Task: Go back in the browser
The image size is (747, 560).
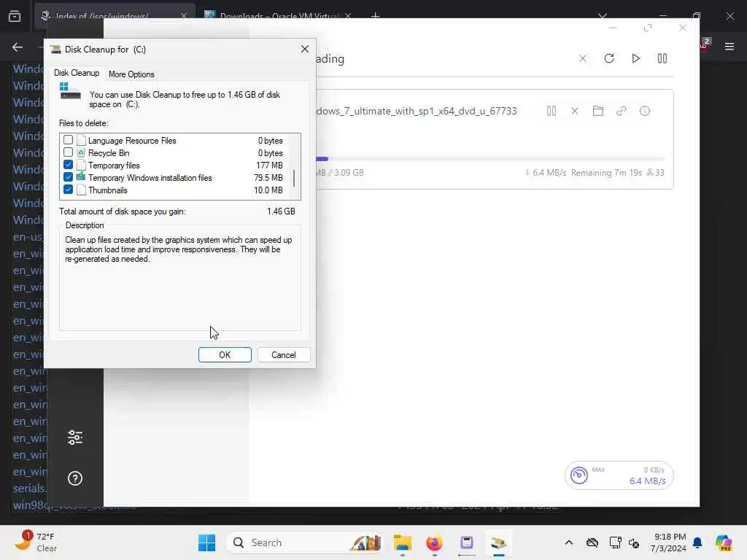Action: click(x=18, y=47)
